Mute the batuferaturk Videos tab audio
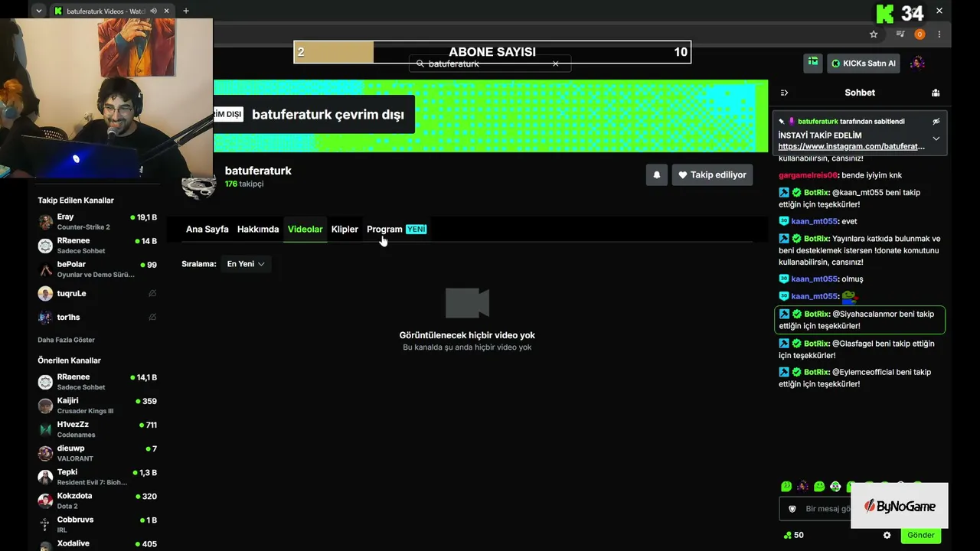 [x=153, y=11]
